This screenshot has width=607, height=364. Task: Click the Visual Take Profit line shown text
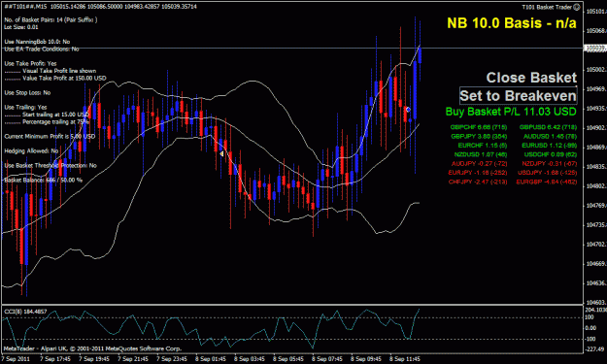[59, 71]
